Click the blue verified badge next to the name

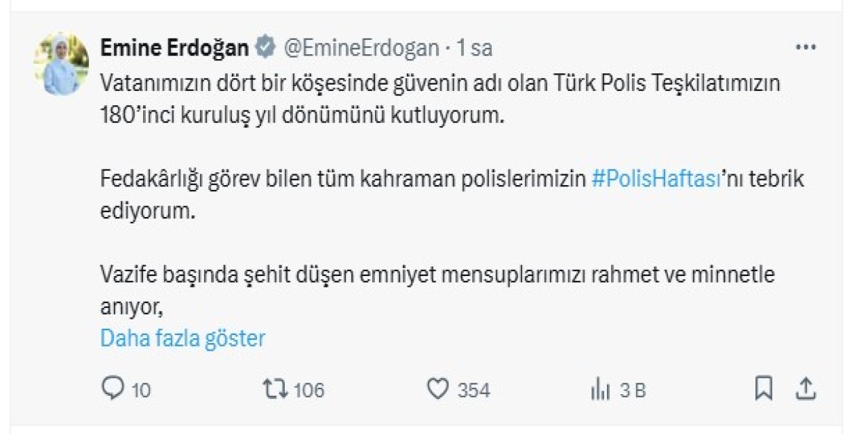coord(263,47)
